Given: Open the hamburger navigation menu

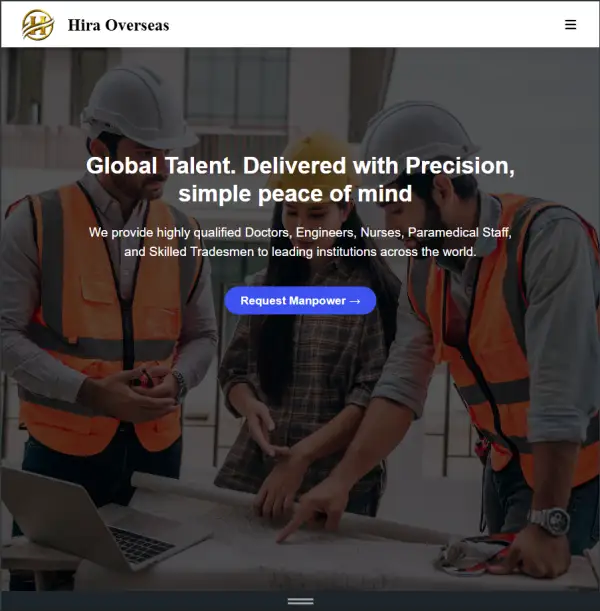Looking at the screenshot, I should pos(570,25).
